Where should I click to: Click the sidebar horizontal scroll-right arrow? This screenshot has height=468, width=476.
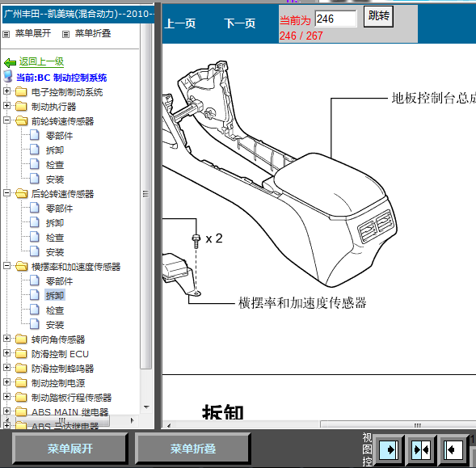tap(132, 420)
